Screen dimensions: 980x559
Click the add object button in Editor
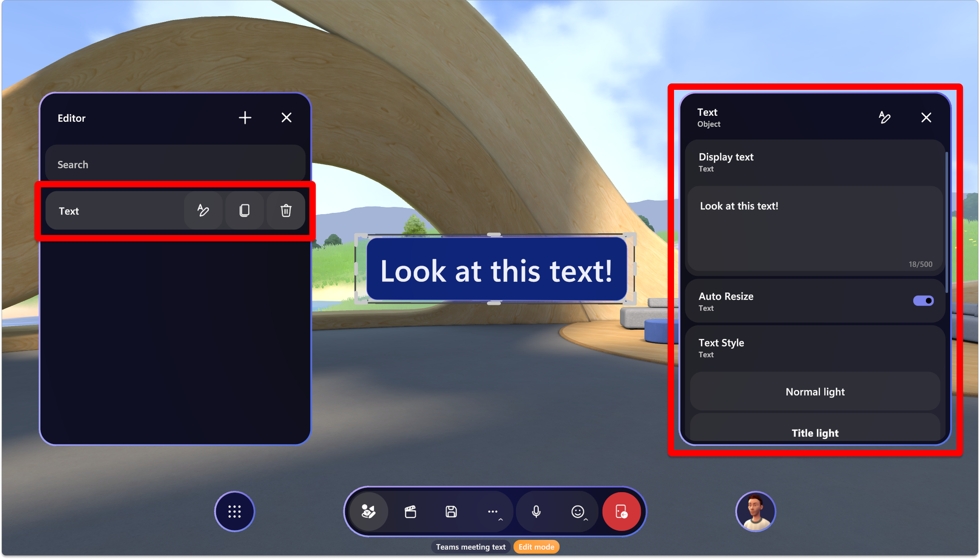[x=244, y=118]
